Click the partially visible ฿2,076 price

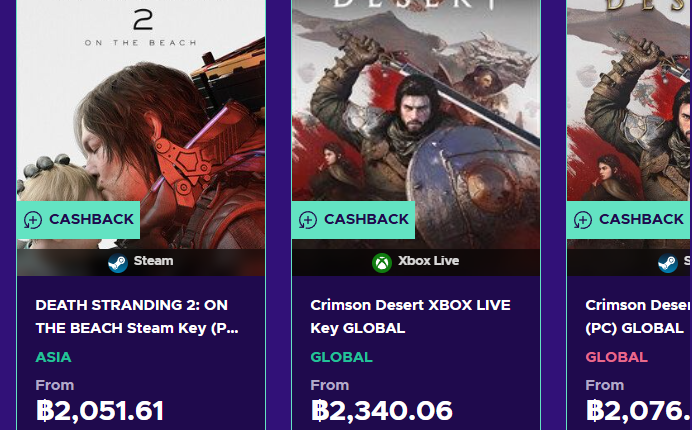[x=638, y=410]
